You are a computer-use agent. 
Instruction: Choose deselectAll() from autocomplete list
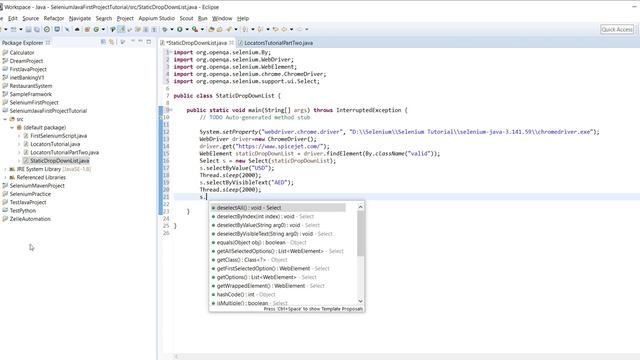pyautogui.click(x=278, y=208)
